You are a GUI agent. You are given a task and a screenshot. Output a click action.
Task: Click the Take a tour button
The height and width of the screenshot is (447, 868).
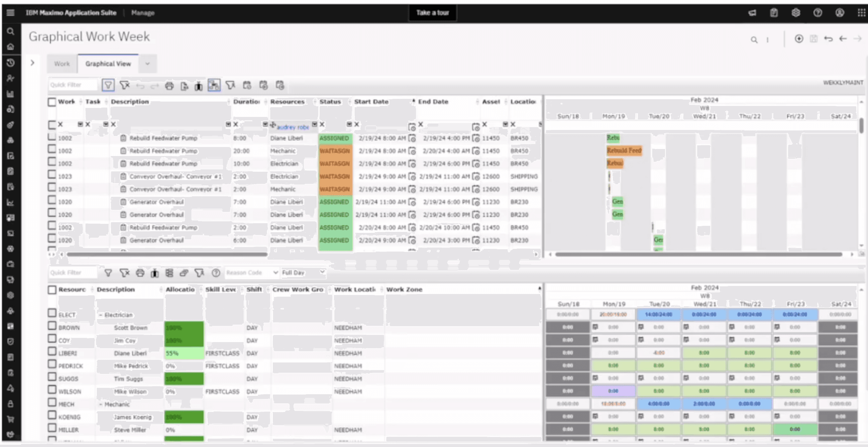pyautogui.click(x=432, y=13)
